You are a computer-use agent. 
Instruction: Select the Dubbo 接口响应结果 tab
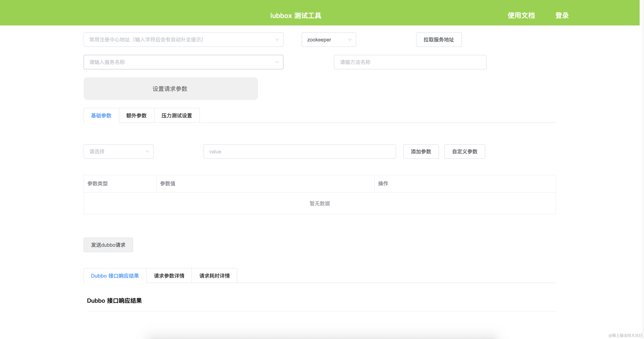point(115,276)
